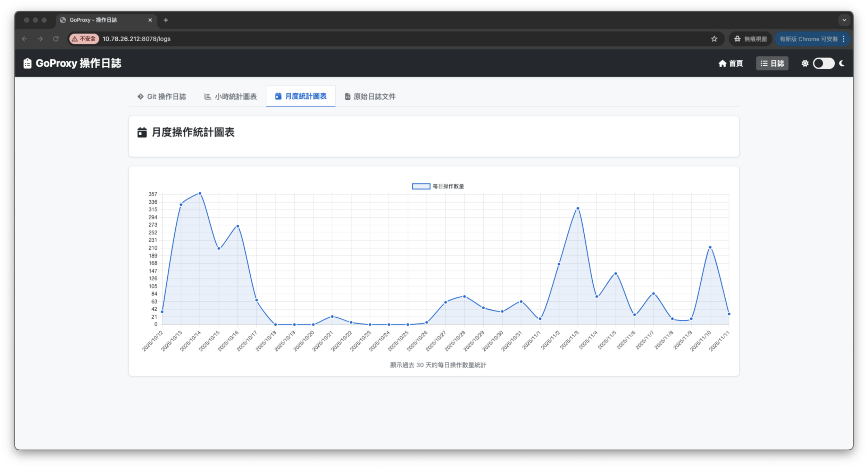Screen dimensions: 868x468
Task: Go back with browser back arrow
Action: click(25, 39)
